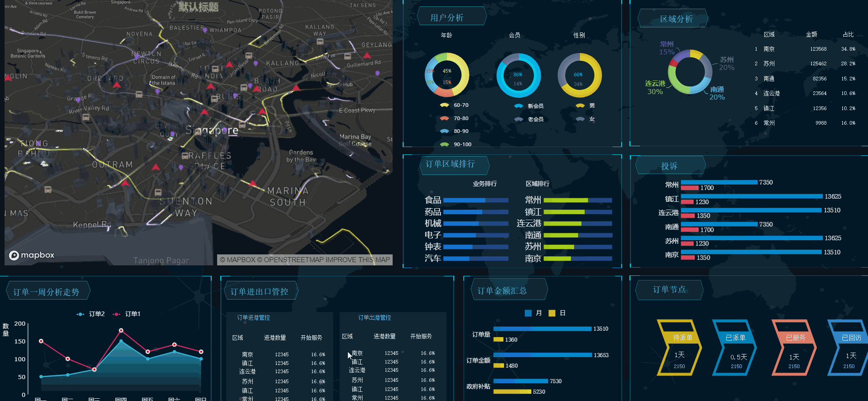Screen dimensions: 868x401
Task: Select the 区域分析 panel title
Action: 676,19
